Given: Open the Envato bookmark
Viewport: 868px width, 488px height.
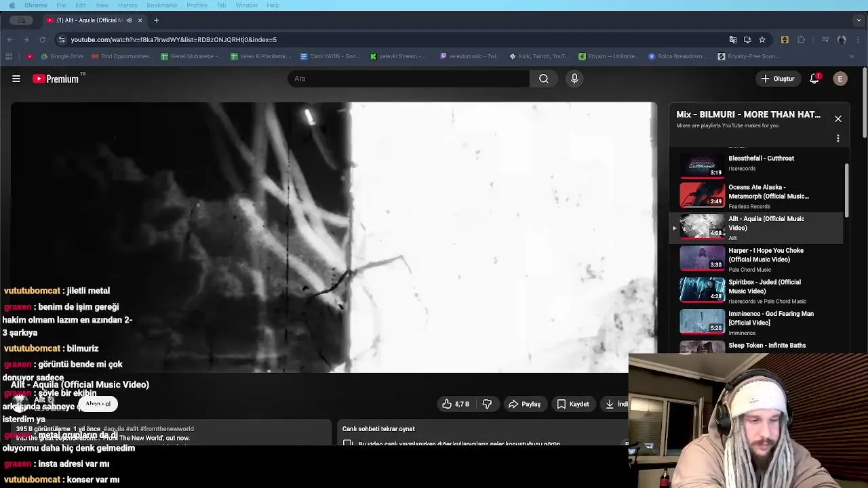Looking at the screenshot, I should (x=608, y=56).
